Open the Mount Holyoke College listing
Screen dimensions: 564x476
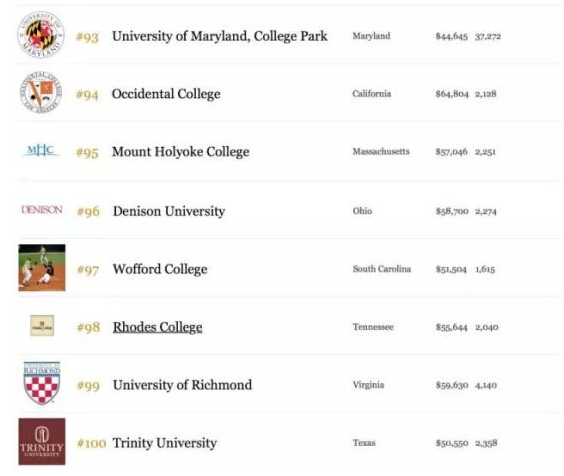181,152
